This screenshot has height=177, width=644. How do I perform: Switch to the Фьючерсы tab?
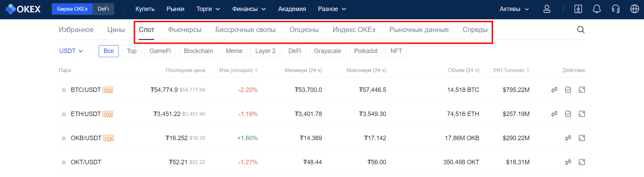tap(185, 30)
